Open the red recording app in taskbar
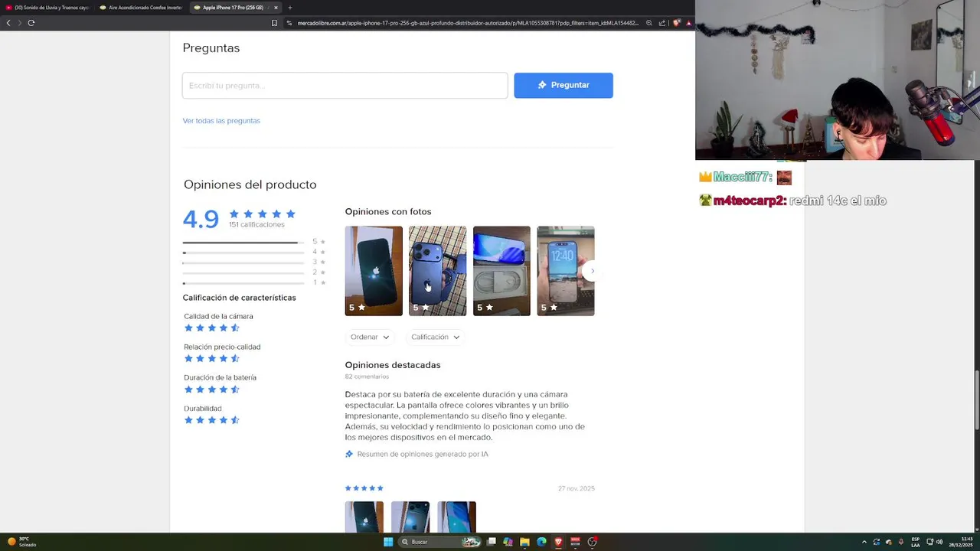This screenshot has height=551, width=980. point(575,542)
